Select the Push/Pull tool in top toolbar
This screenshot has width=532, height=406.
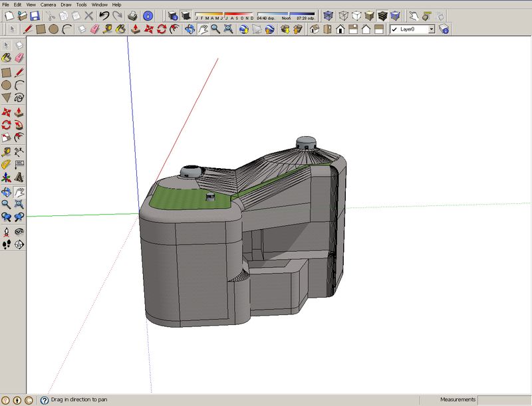[135, 29]
